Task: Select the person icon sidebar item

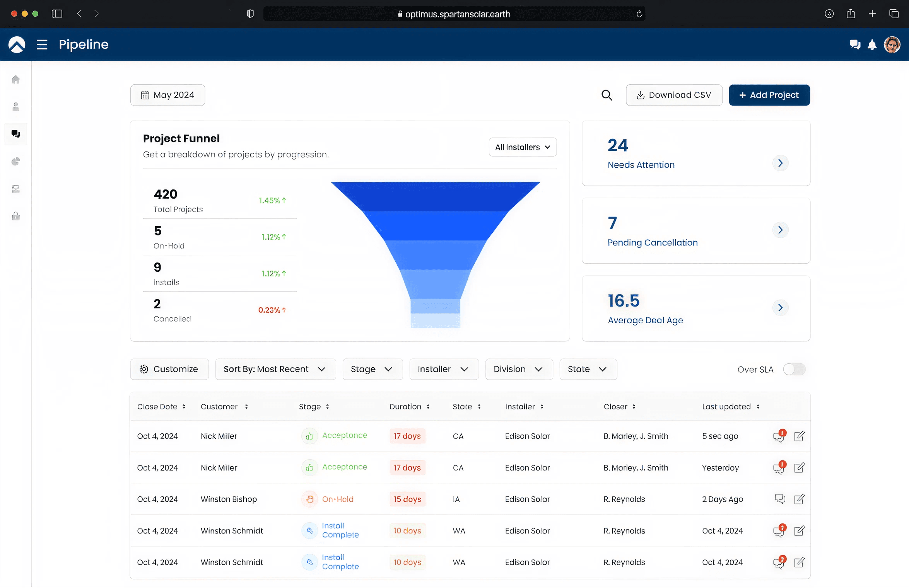Action: pos(15,107)
